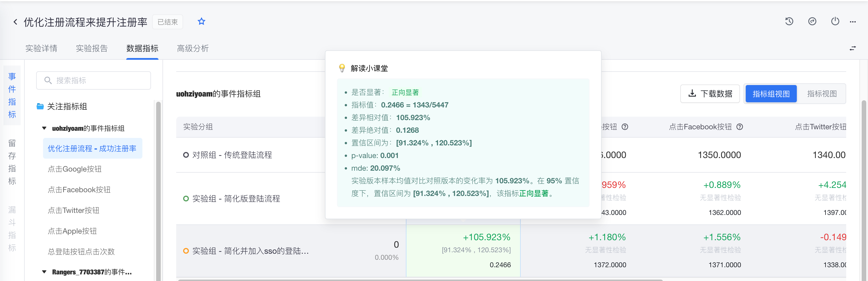Click help icon next to 点击Facebook按钮 column
Screen dimensions: 868x281
click(x=740, y=127)
